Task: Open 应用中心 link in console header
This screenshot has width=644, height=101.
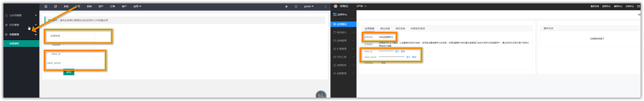Action: pyautogui.click(x=606, y=6)
